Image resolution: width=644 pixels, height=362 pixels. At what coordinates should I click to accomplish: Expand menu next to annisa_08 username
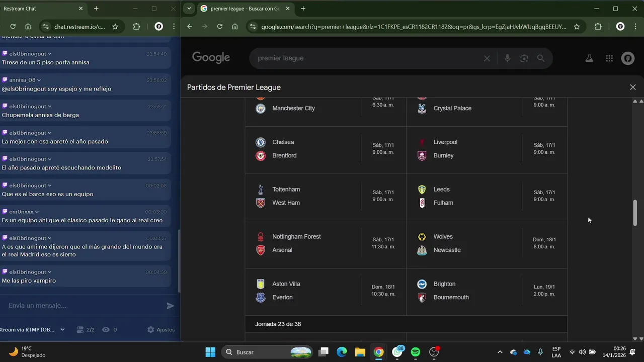[x=39, y=80]
